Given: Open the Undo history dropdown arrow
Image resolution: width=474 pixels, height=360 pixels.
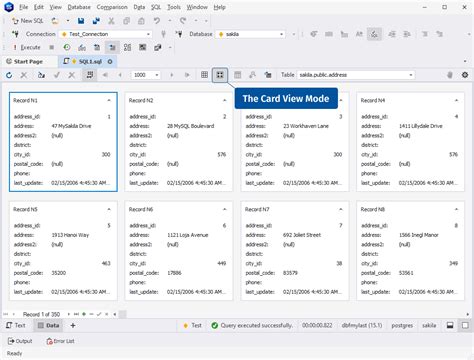Looking at the screenshot, I should click(169, 21).
